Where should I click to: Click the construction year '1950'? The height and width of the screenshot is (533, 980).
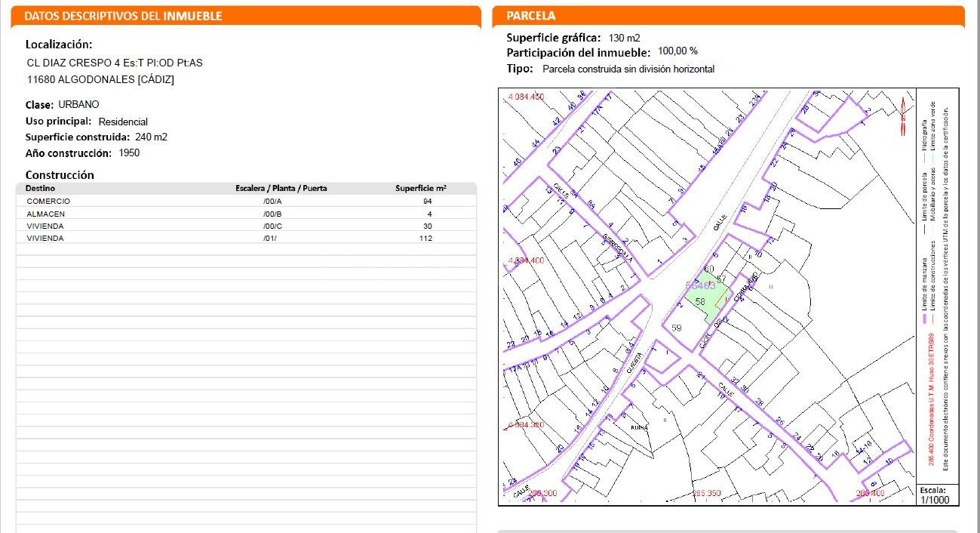pyautogui.click(x=129, y=153)
